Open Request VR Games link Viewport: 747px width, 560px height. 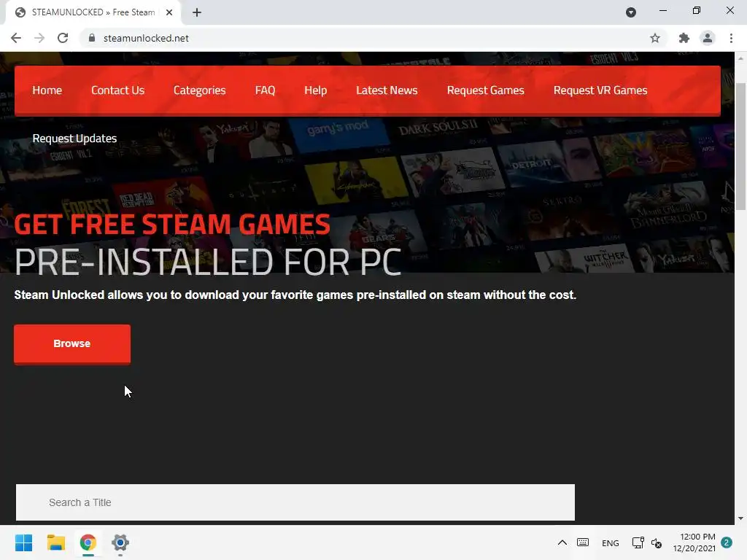[x=600, y=90]
